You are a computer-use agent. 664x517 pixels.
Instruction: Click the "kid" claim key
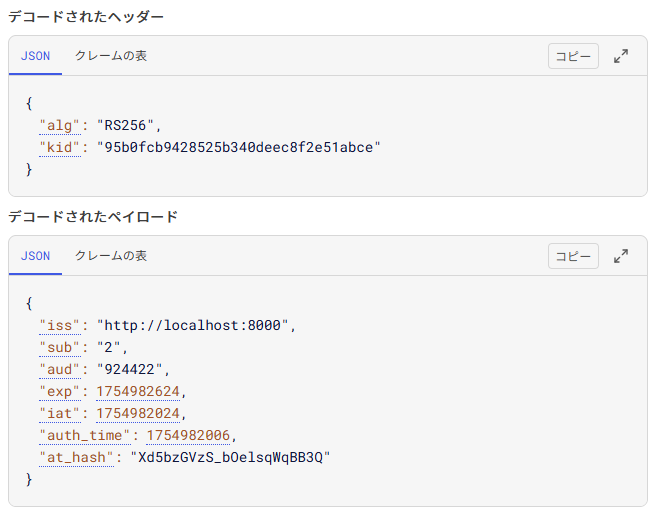pos(60,148)
